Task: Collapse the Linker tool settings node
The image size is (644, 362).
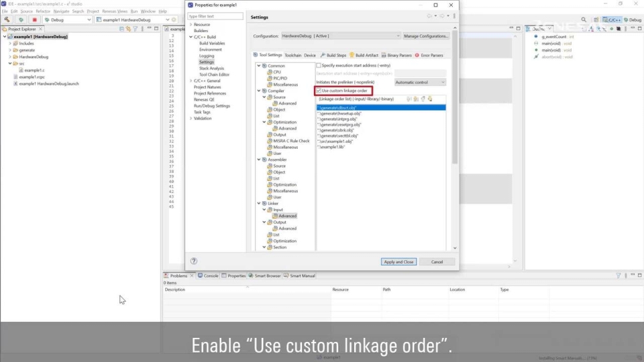Action: click(259, 204)
